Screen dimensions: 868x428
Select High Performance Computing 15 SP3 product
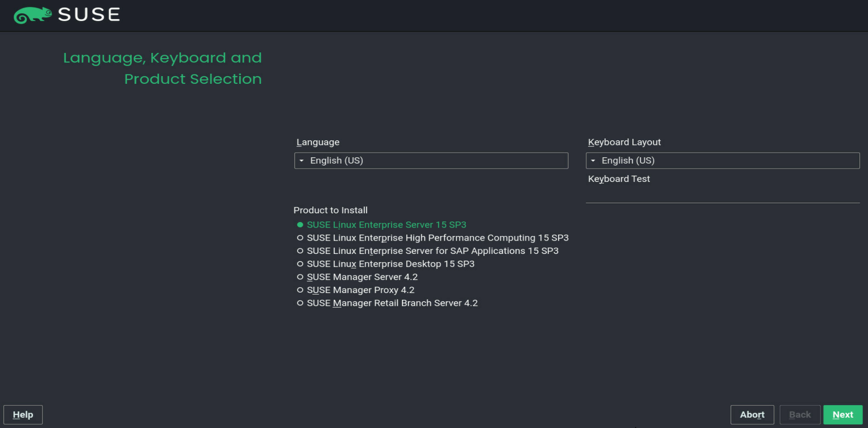(433, 238)
